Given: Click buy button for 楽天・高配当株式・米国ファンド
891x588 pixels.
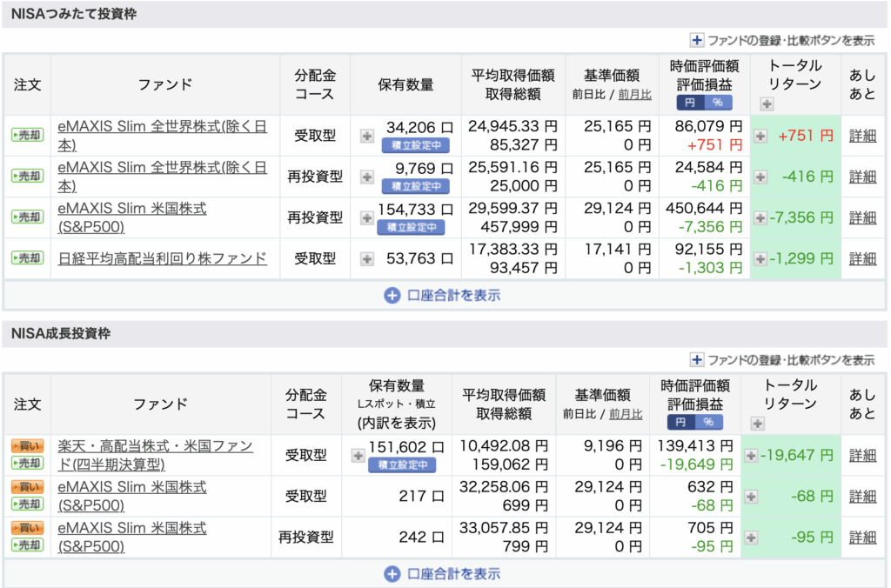Looking at the screenshot, I should tap(27, 446).
